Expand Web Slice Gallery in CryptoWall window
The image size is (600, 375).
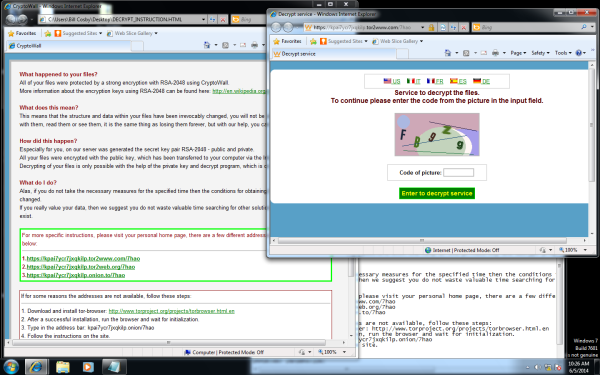(156, 33)
